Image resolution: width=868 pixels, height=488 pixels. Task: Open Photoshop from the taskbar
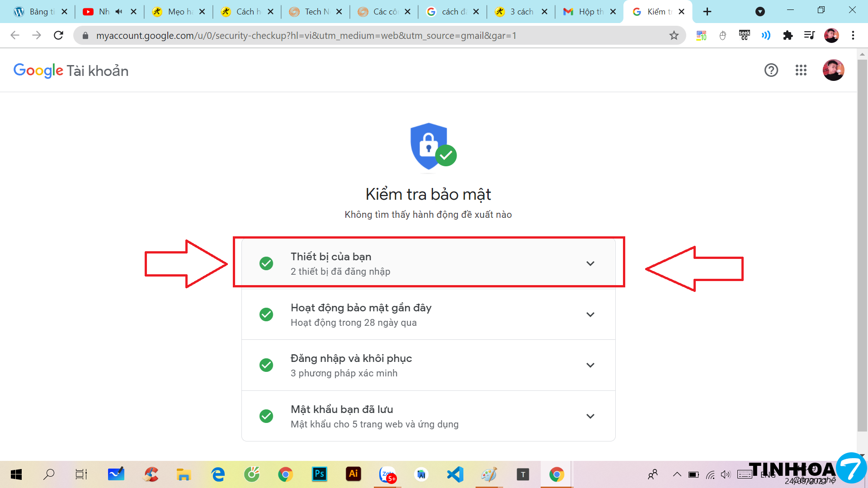319,474
